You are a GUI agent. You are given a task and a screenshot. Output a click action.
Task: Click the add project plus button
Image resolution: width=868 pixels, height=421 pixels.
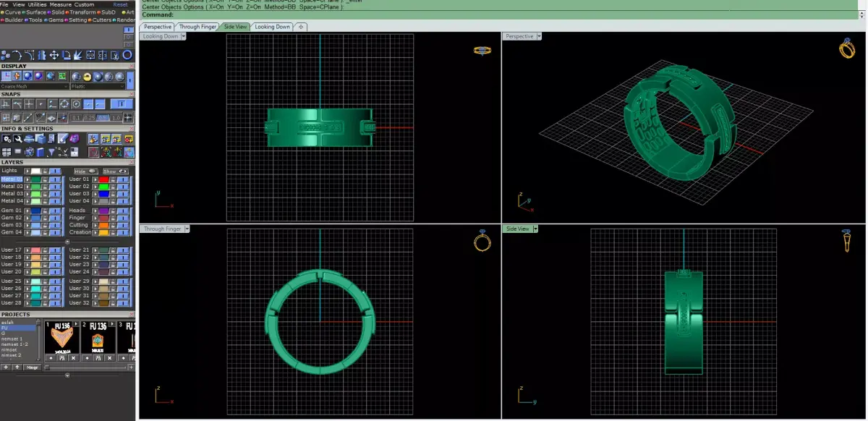tap(6, 367)
